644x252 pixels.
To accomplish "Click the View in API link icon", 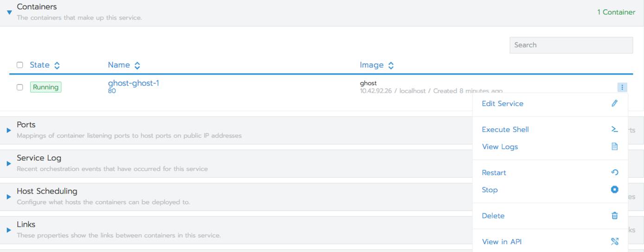I will [x=614, y=241].
